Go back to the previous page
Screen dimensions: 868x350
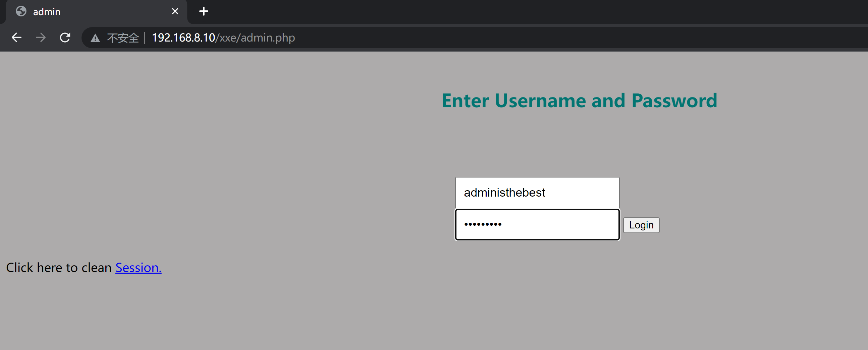(16, 38)
